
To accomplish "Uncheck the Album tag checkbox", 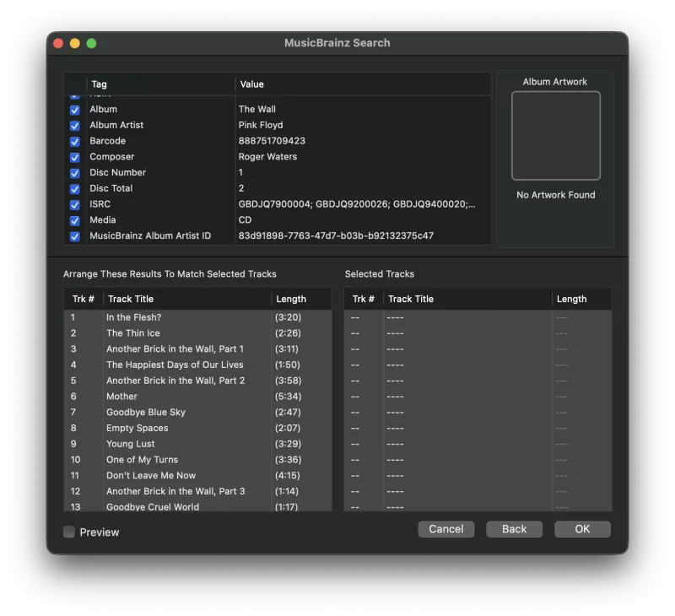I will coord(74,110).
